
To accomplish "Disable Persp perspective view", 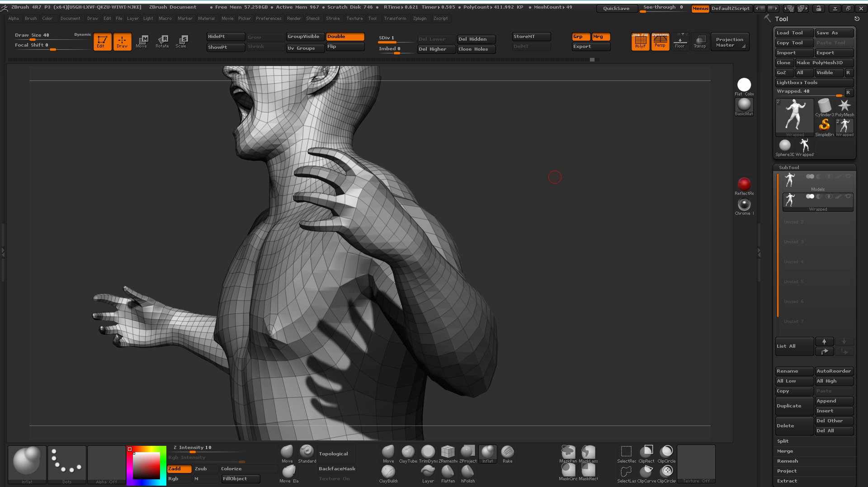I will tap(660, 41).
